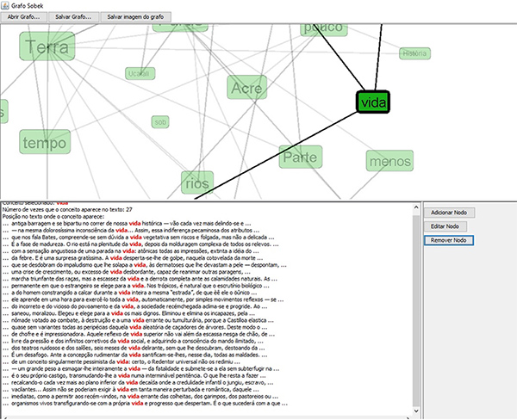
Task: Select the small sob graph node
Action: (x=160, y=122)
